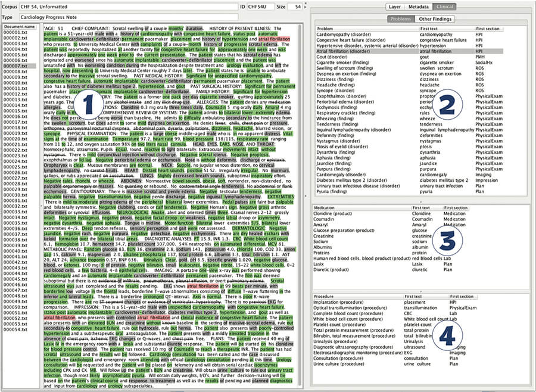Image resolution: width=536 pixels, height=392 pixels.
Task: Select the Dysarthria (finding) row
Action: [410, 153]
